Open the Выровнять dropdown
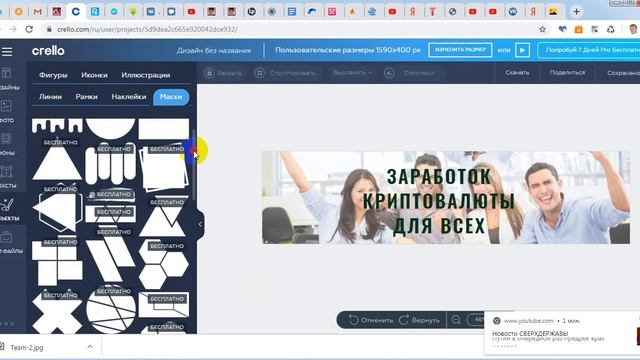 point(352,73)
